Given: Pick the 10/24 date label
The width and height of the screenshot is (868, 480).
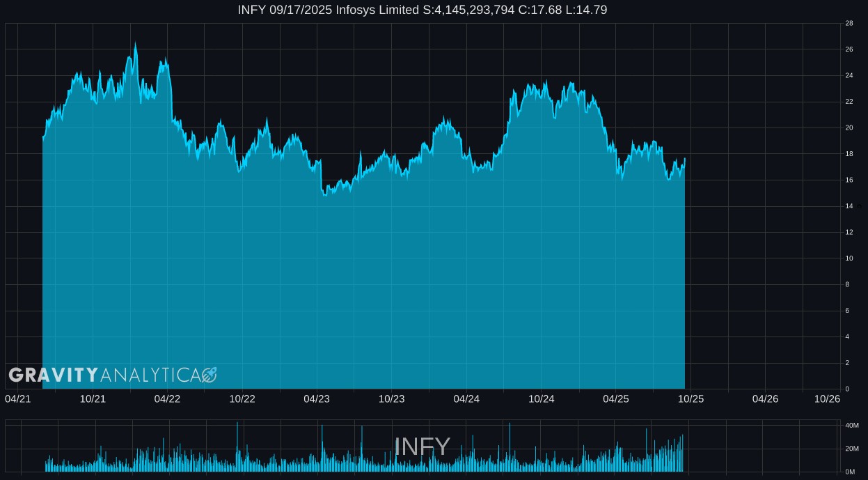Looking at the screenshot, I should click(x=542, y=398).
